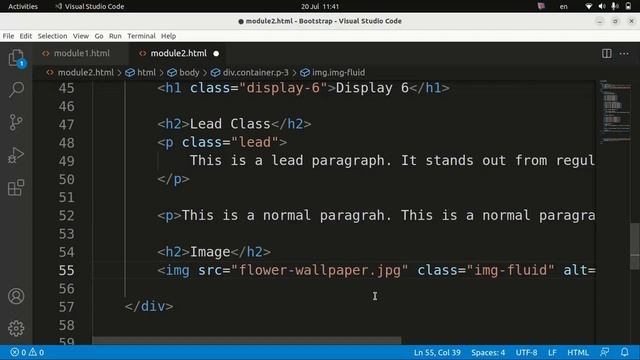Viewport: 640px width, 360px height.
Task: Click the Visual Studio Code app menu
Action: 90,6
